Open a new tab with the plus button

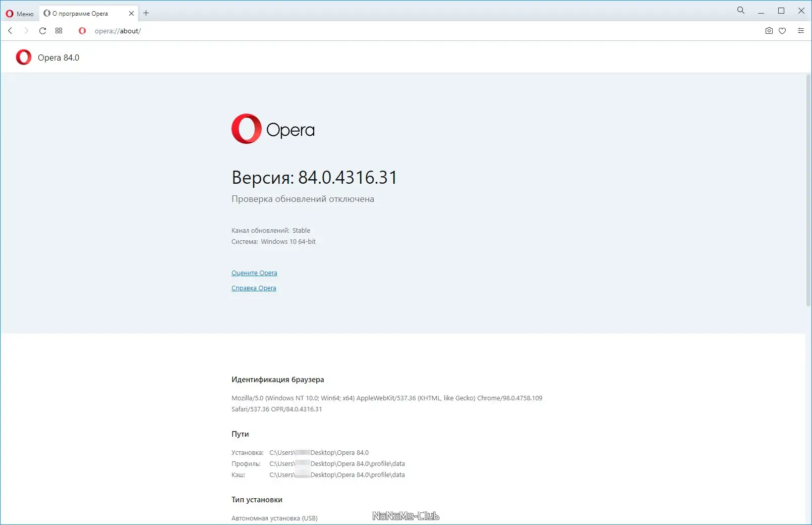(146, 13)
